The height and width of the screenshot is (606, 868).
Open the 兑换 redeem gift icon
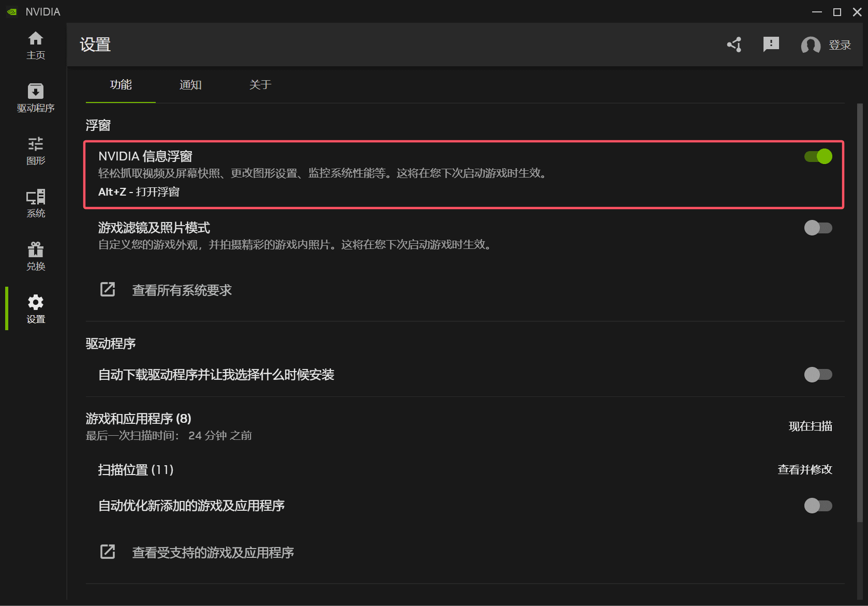(x=36, y=256)
